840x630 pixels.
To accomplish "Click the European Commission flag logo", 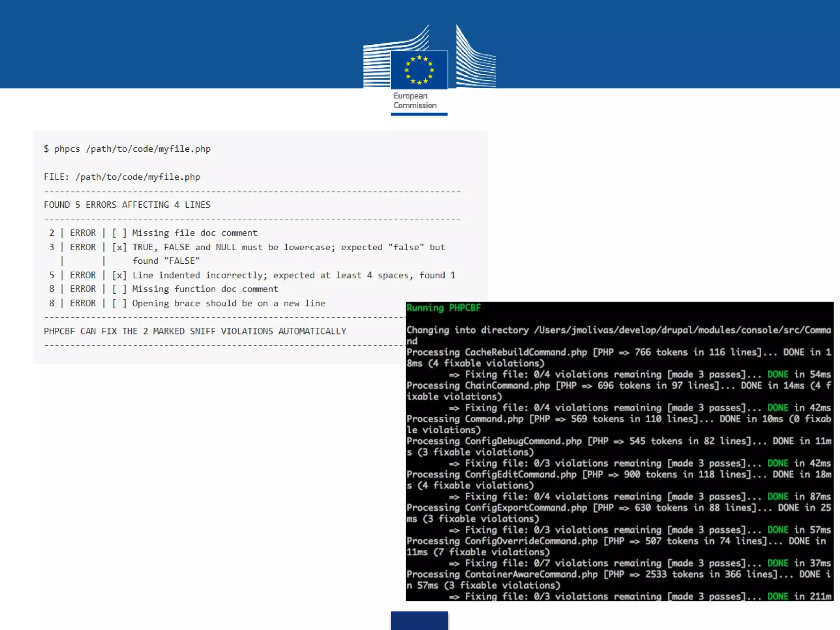I will tap(419, 69).
